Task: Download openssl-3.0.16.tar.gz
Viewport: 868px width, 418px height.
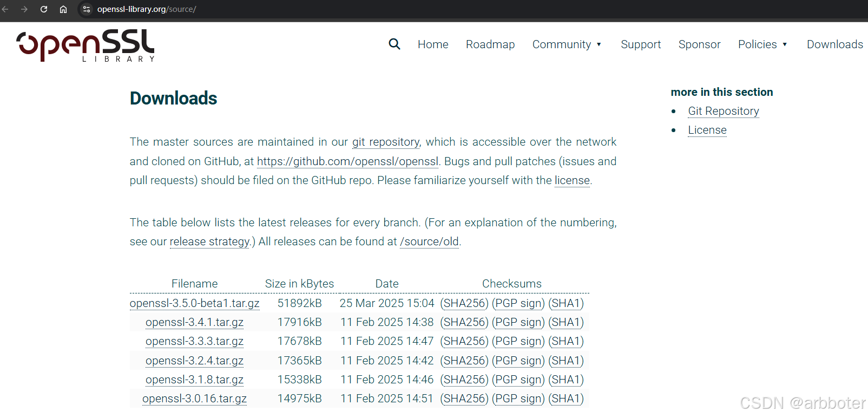Action: pyautogui.click(x=195, y=399)
